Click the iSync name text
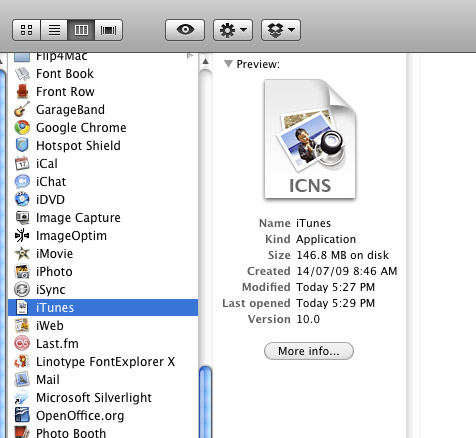Image resolution: width=476 pixels, height=438 pixels. (51, 290)
